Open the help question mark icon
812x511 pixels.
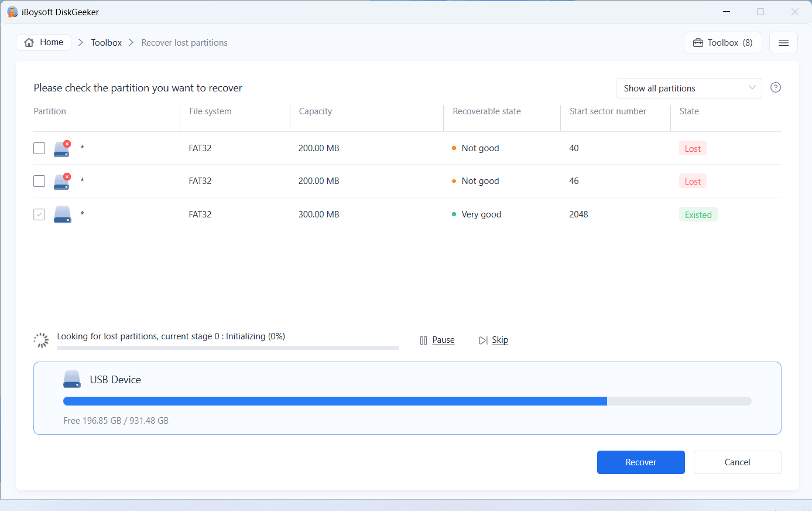point(776,87)
